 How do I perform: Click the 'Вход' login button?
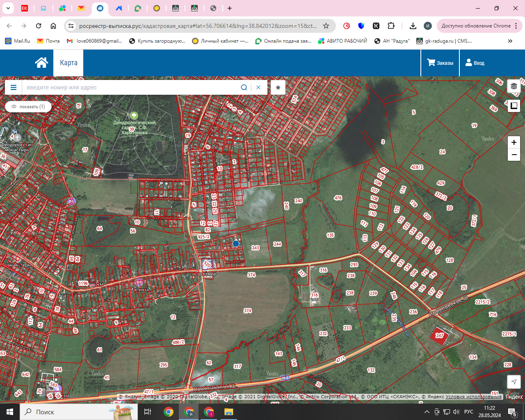pos(475,63)
